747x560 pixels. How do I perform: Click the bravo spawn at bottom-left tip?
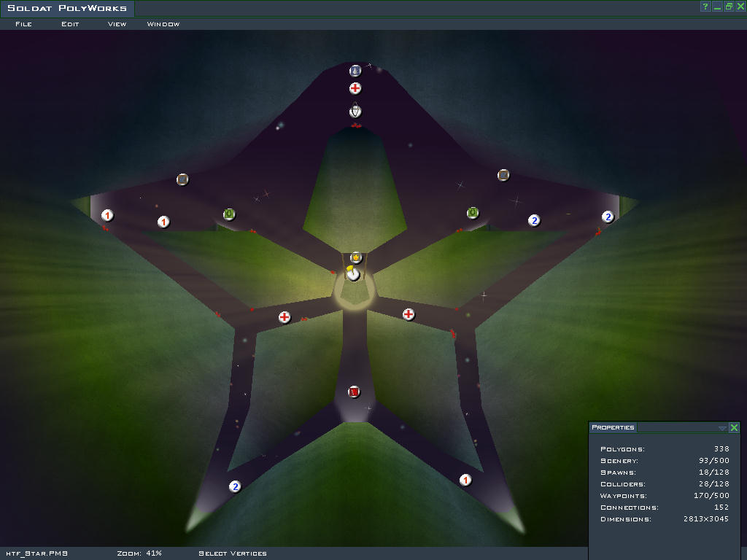coord(235,486)
